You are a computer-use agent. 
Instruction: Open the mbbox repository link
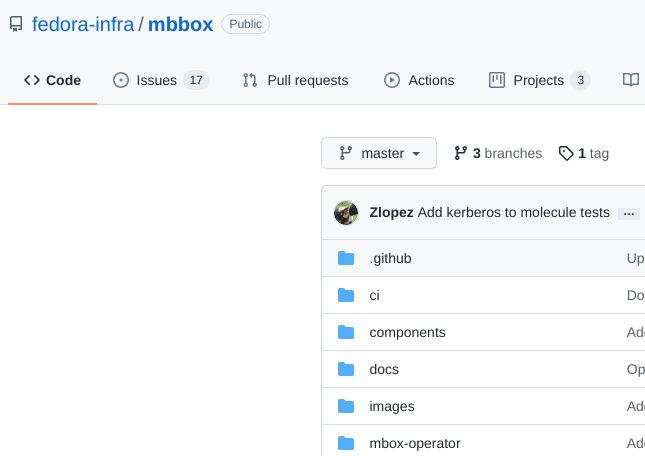[x=181, y=24]
